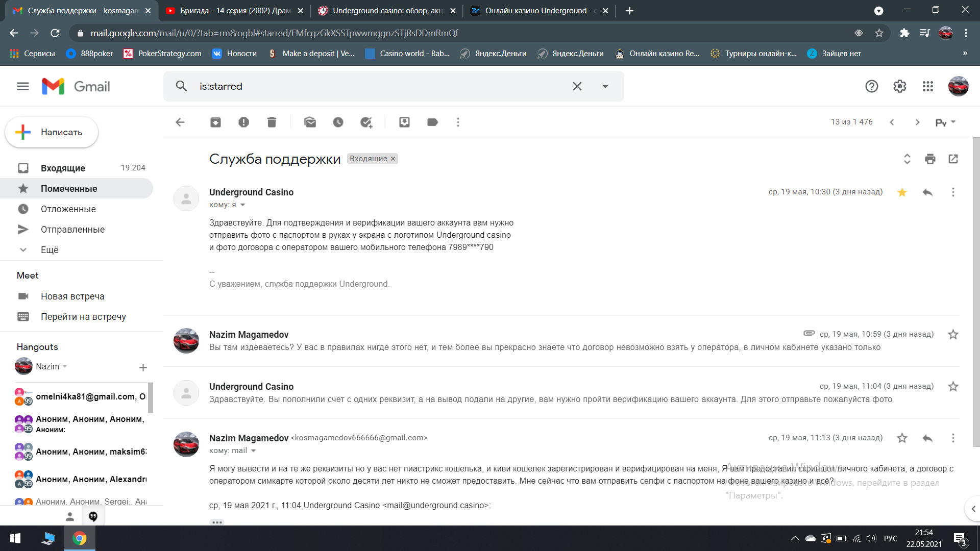980x551 pixels.
Task: Open volume control in system tray
Action: (871, 538)
